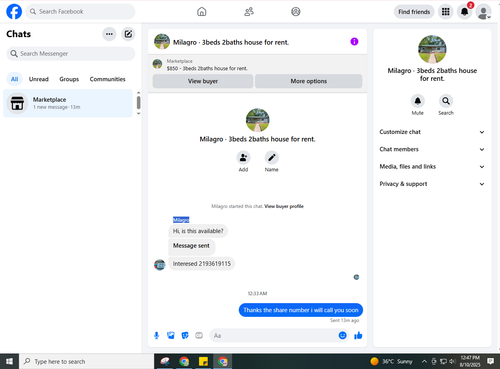The height and width of the screenshot is (369, 500).
Task: Choose a sticker icon
Action: 185,335
